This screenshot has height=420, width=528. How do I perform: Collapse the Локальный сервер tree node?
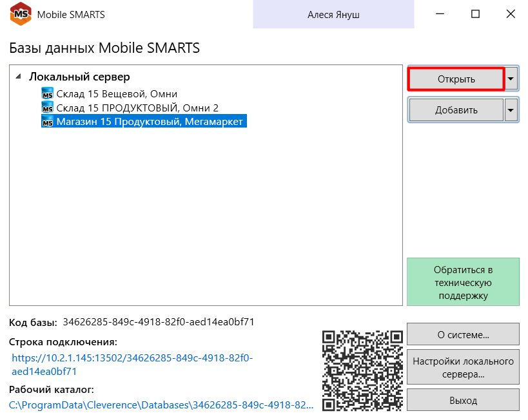click(x=18, y=77)
